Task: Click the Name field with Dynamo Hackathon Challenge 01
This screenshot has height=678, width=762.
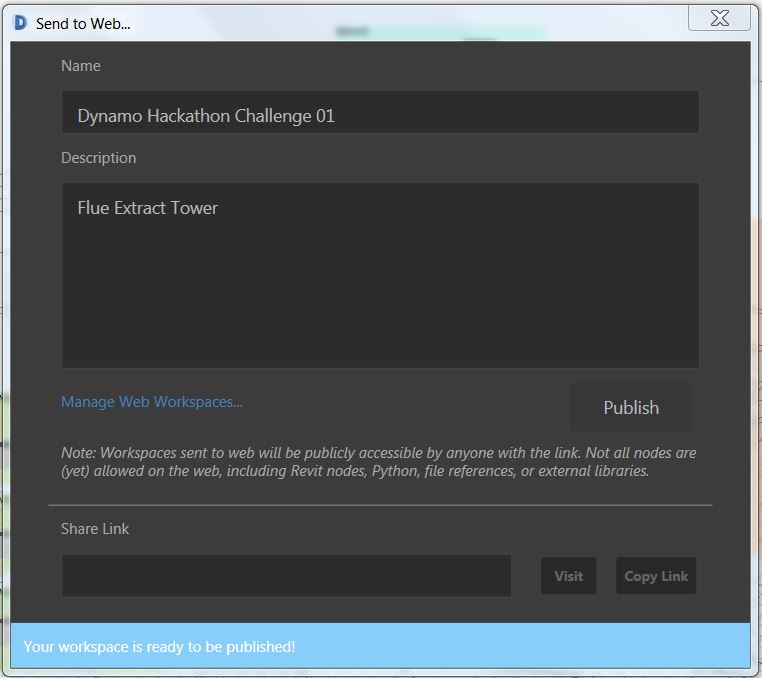Action: point(380,112)
